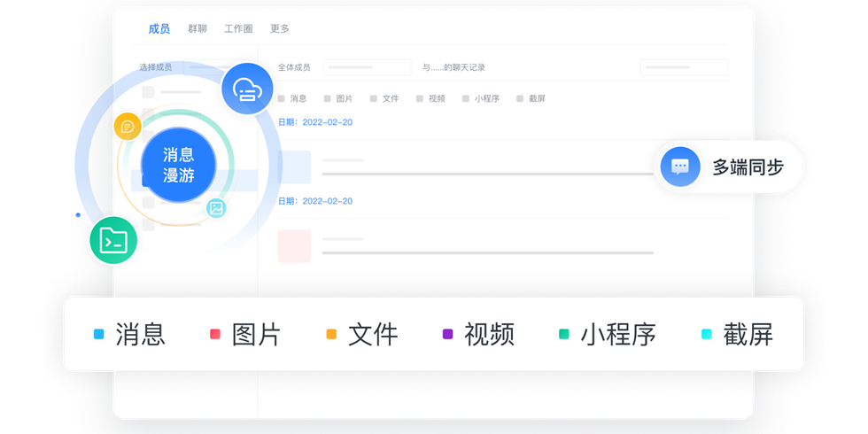This screenshot has height=434, width=868.
Task: Click the 消息漫游 center circle
Action: tap(178, 165)
